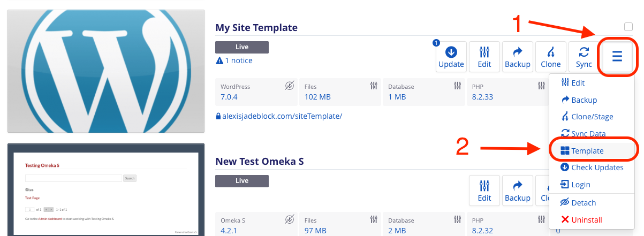Click Update button for My Site Template
The height and width of the screenshot is (236, 644).
tap(451, 57)
